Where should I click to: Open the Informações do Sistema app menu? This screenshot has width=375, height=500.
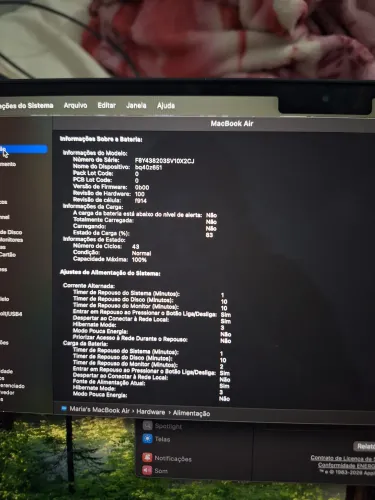pos(27,106)
